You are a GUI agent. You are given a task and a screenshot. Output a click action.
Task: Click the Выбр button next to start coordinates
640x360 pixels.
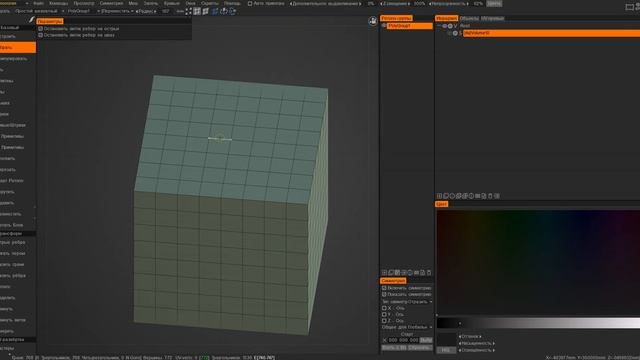[x=426, y=340]
